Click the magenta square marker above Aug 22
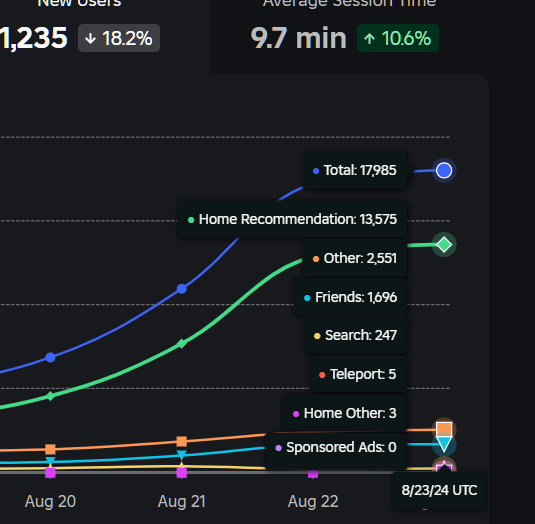Image resolution: width=535 pixels, height=524 pixels. (x=313, y=474)
